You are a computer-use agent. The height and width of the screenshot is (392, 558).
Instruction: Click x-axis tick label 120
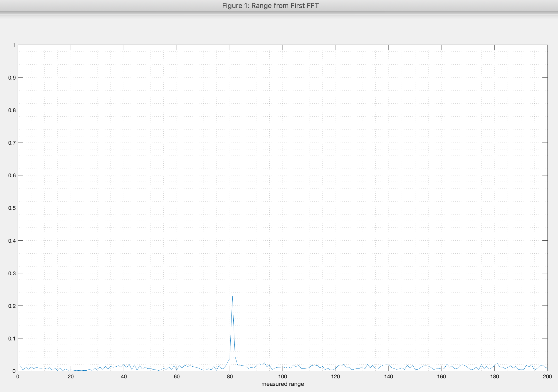coord(335,377)
